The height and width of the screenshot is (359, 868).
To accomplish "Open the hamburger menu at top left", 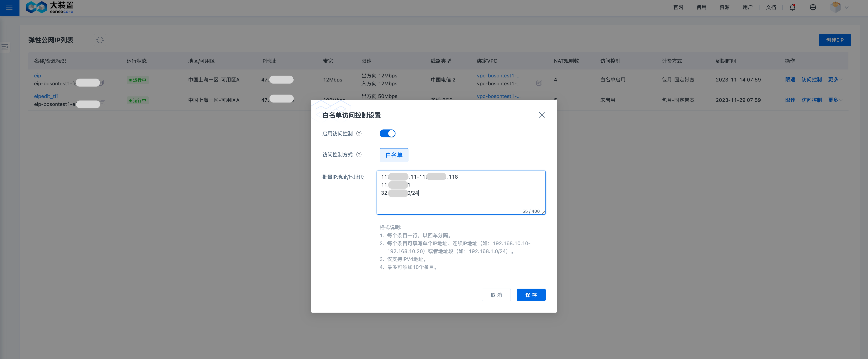I will pyautogui.click(x=10, y=7).
